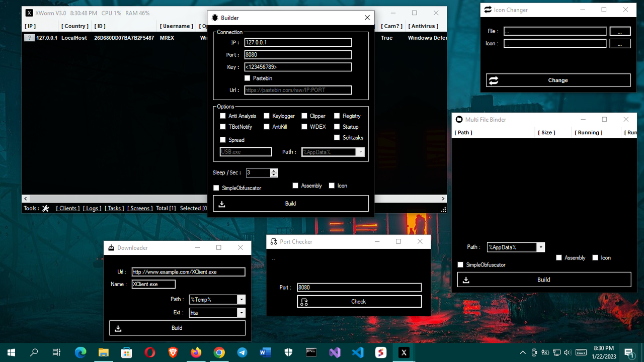Check the Pastebin checkbox in Builder
The height and width of the screenshot is (362, 644).
(x=247, y=78)
